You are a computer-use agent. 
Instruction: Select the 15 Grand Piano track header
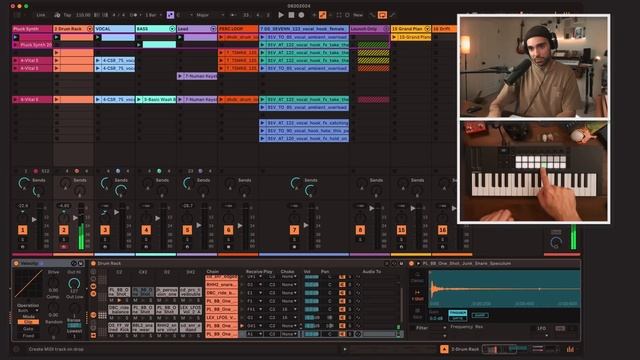coord(411,29)
